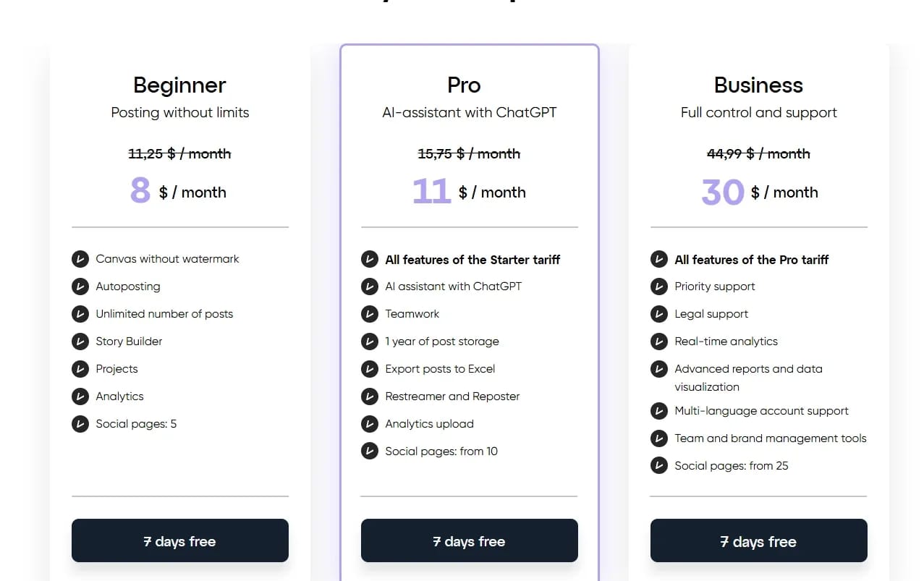The height and width of the screenshot is (581, 924).
Task: Click the Pro plan title
Action: pos(464,85)
